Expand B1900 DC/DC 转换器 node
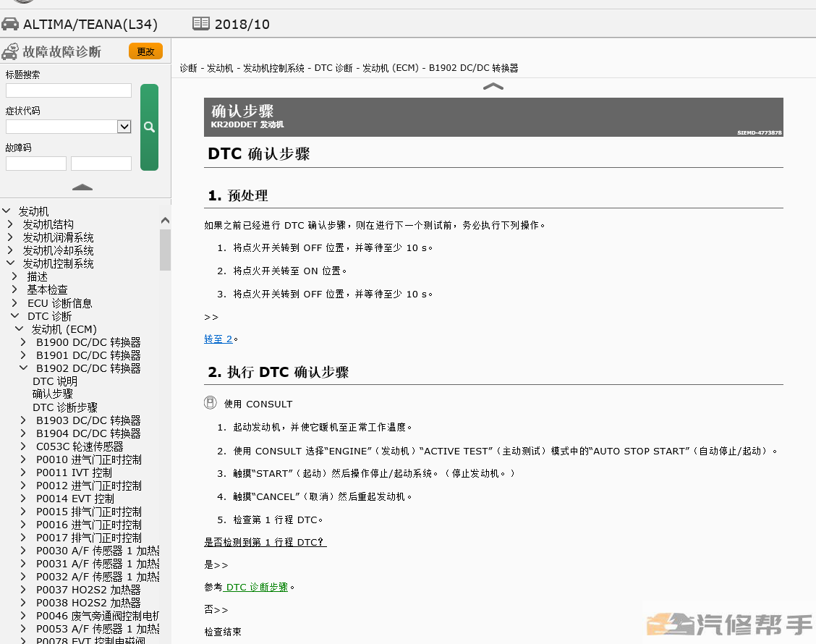 [23, 342]
